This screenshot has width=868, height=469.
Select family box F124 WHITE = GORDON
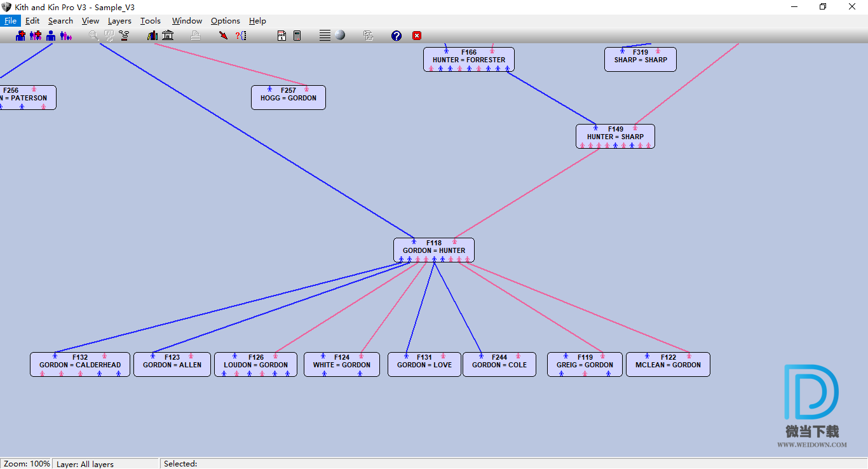pyautogui.click(x=342, y=365)
